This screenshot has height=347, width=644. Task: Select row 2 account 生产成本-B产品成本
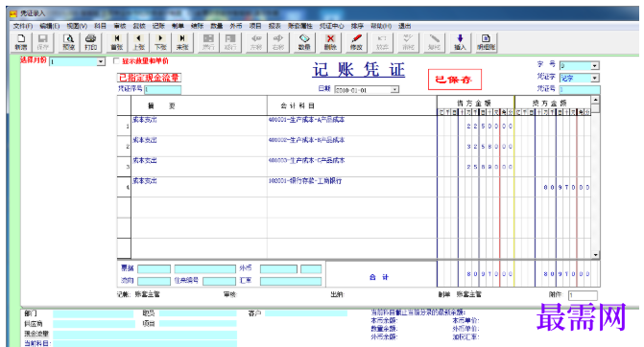click(x=306, y=140)
